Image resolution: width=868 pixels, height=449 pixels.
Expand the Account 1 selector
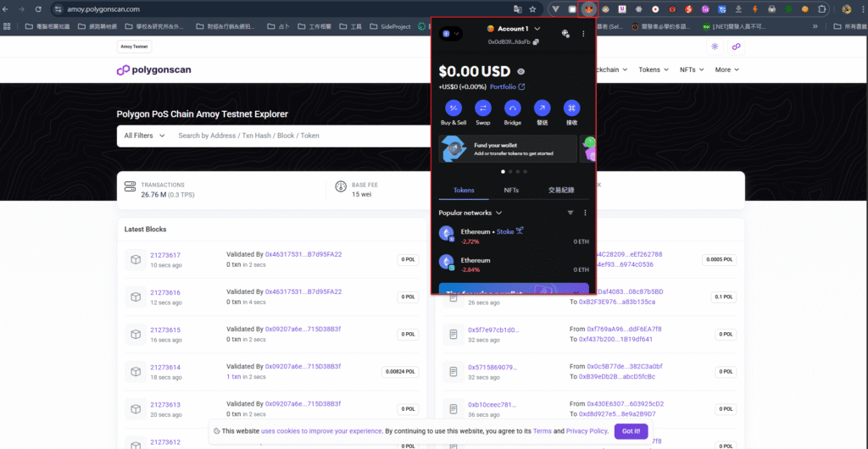pyautogui.click(x=513, y=29)
